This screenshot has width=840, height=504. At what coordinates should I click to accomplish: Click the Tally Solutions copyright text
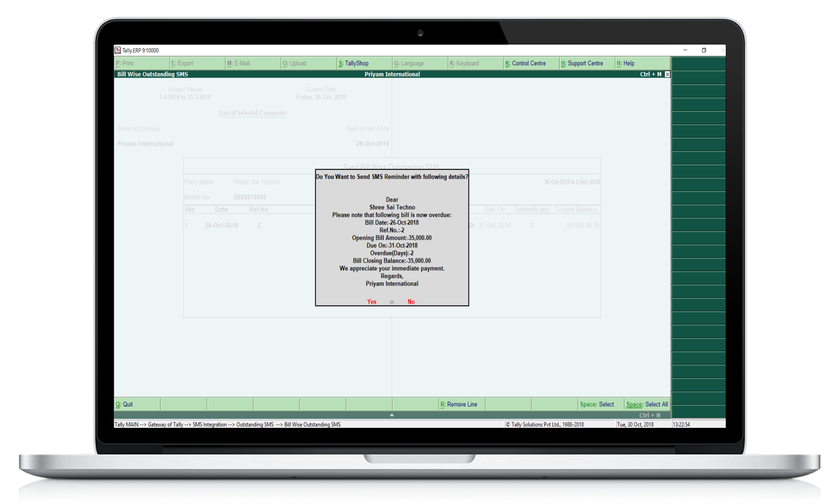point(545,424)
